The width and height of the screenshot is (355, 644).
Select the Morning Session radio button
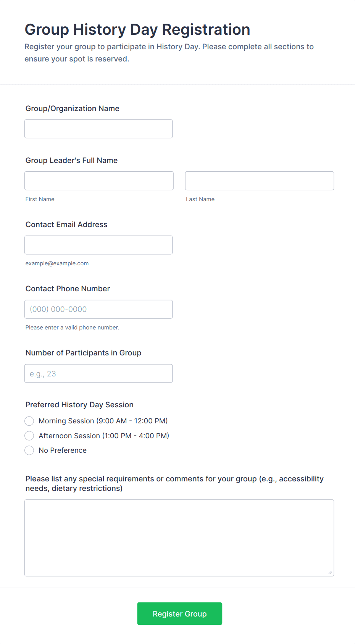(29, 421)
